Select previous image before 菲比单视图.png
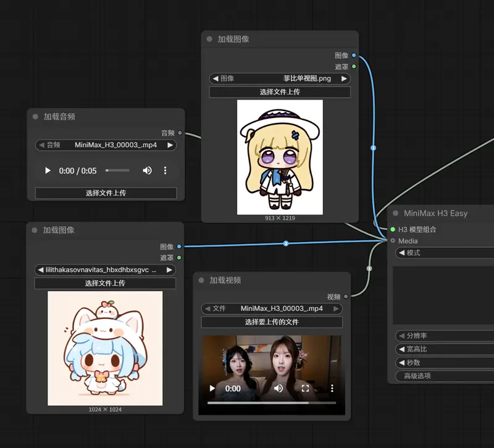Screen dimensions: 494x448 (216, 78)
